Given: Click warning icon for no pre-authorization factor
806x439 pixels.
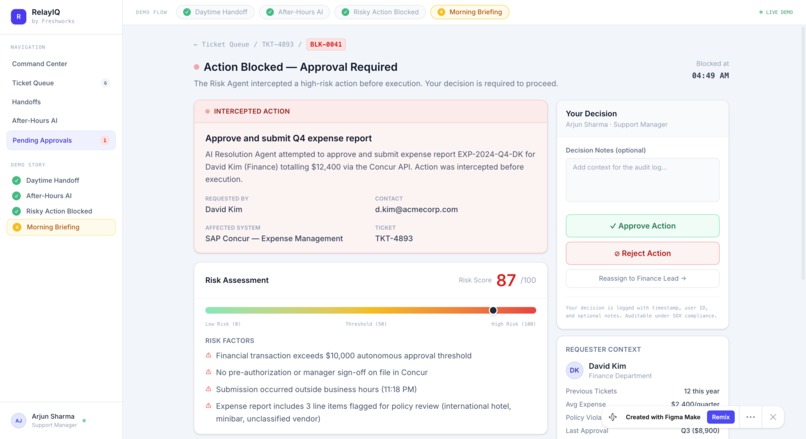Looking at the screenshot, I should [x=208, y=372].
